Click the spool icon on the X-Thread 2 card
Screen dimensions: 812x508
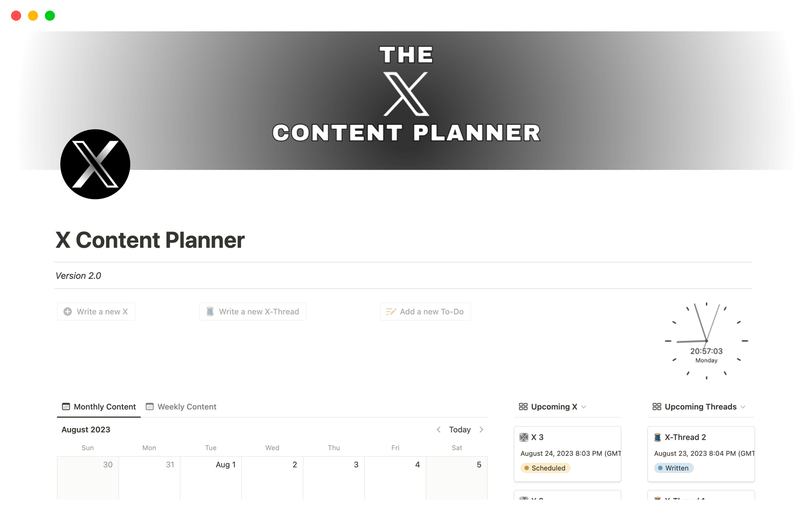(x=658, y=437)
